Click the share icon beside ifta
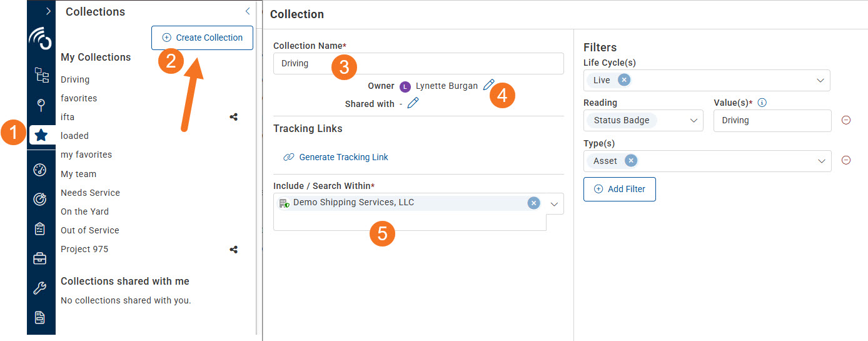This screenshot has height=341, width=868. (233, 117)
